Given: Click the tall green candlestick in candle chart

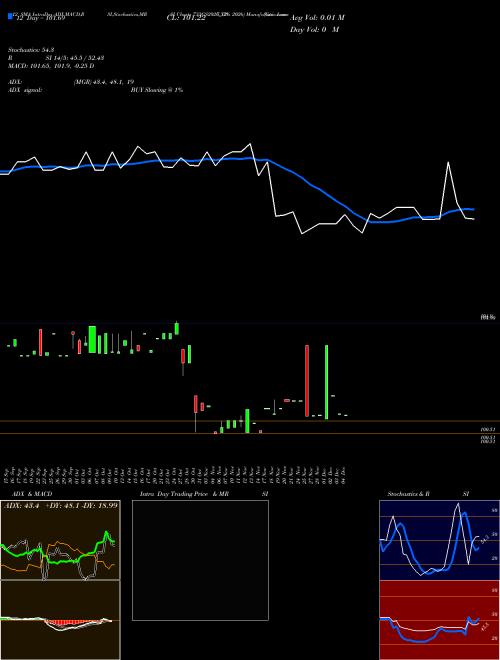Looking at the screenshot, I should tap(326, 382).
